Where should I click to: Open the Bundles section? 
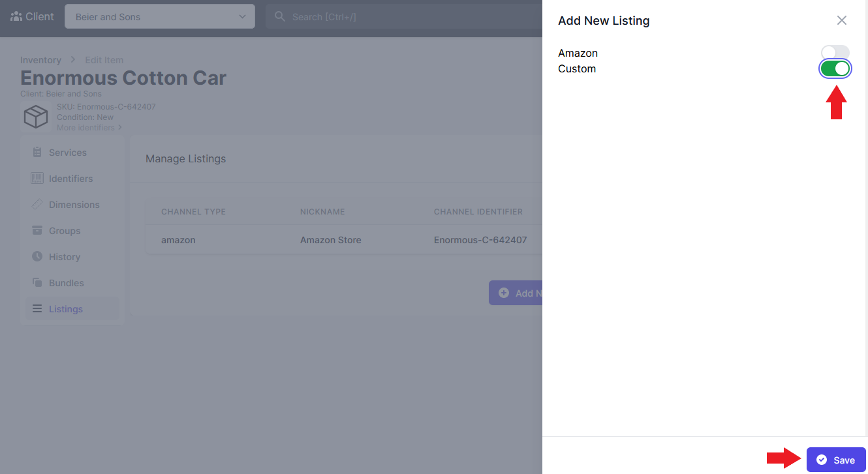pyautogui.click(x=72, y=283)
